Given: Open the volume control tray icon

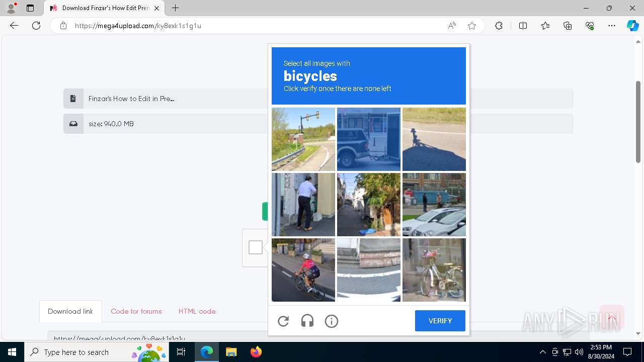Looking at the screenshot, I should (x=579, y=352).
